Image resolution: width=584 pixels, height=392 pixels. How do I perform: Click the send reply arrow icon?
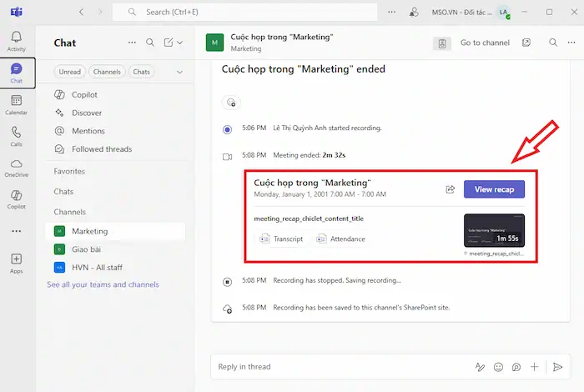(x=558, y=367)
